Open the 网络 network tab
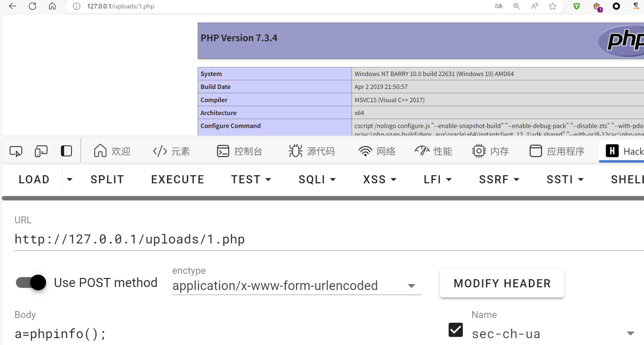 point(377,151)
